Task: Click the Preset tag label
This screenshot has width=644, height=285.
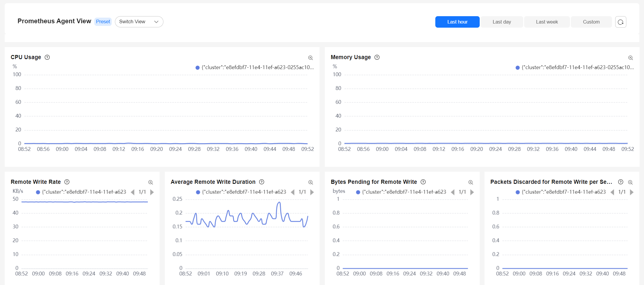Action: point(103,21)
